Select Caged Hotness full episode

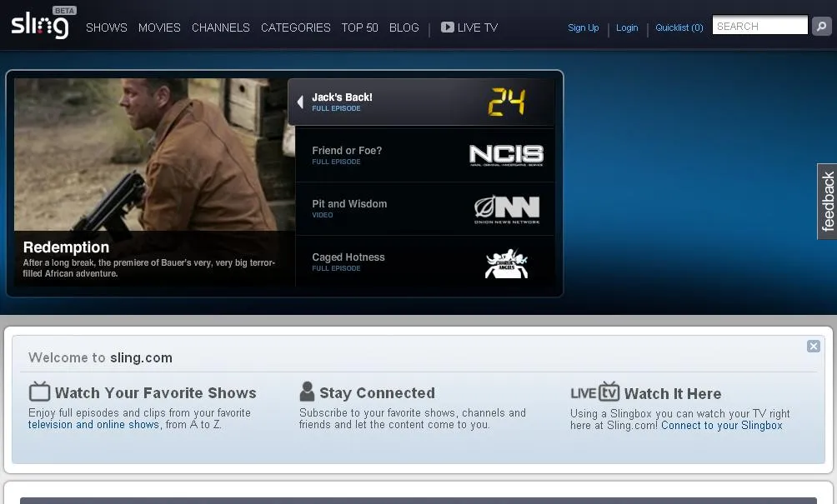tap(425, 262)
